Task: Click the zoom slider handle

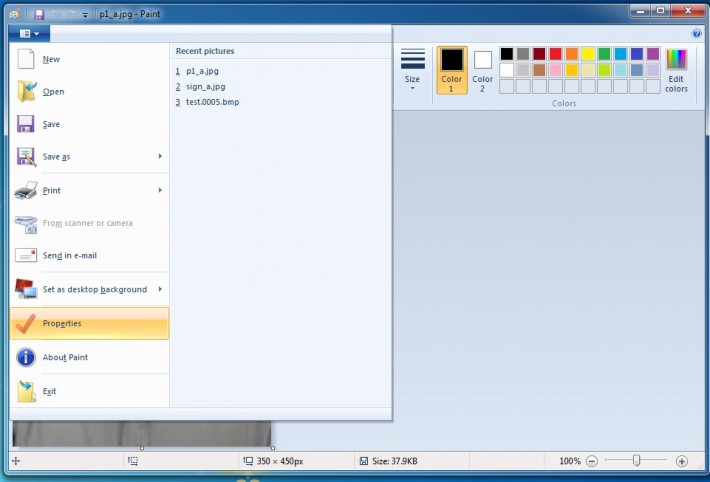Action: pyautogui.click(x=636, y=461)
